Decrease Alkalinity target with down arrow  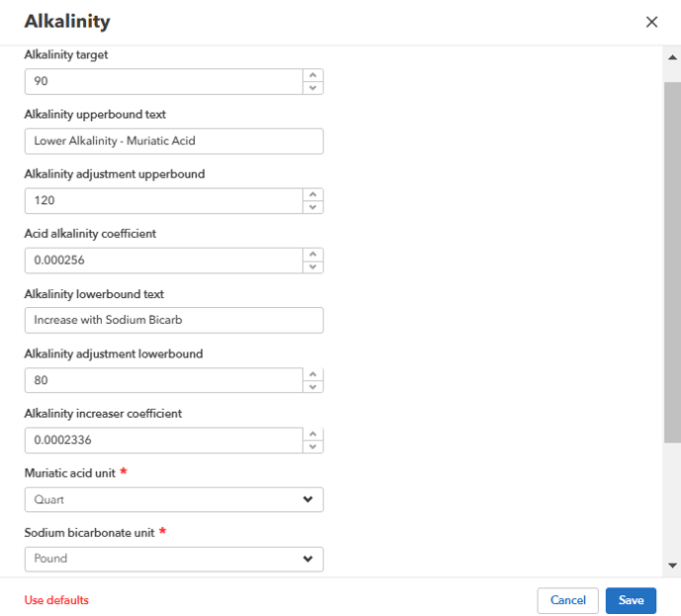(x=313, y=88)
